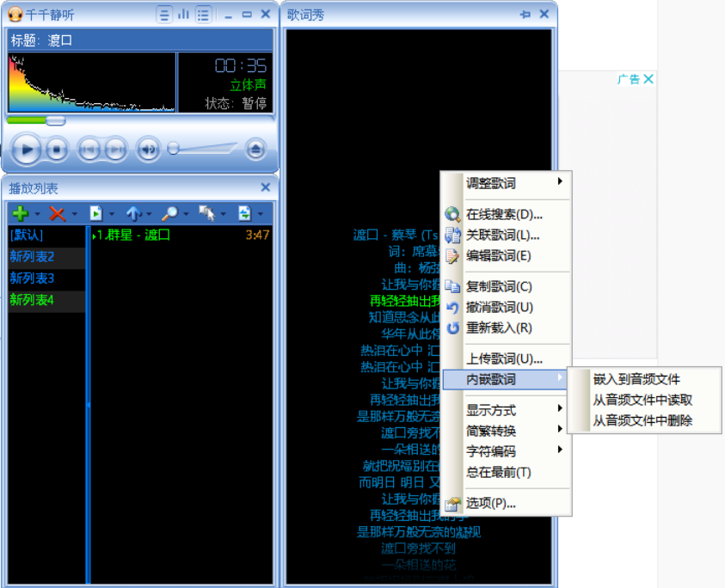Toggle the lyrics view icon in the title bar
Screen dimensions: 725x588
tap(164, 14)
